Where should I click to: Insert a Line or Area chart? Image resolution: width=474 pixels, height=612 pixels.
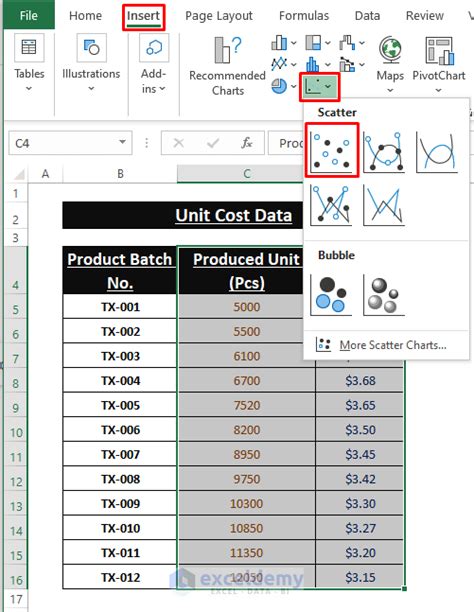click(279, 64)
